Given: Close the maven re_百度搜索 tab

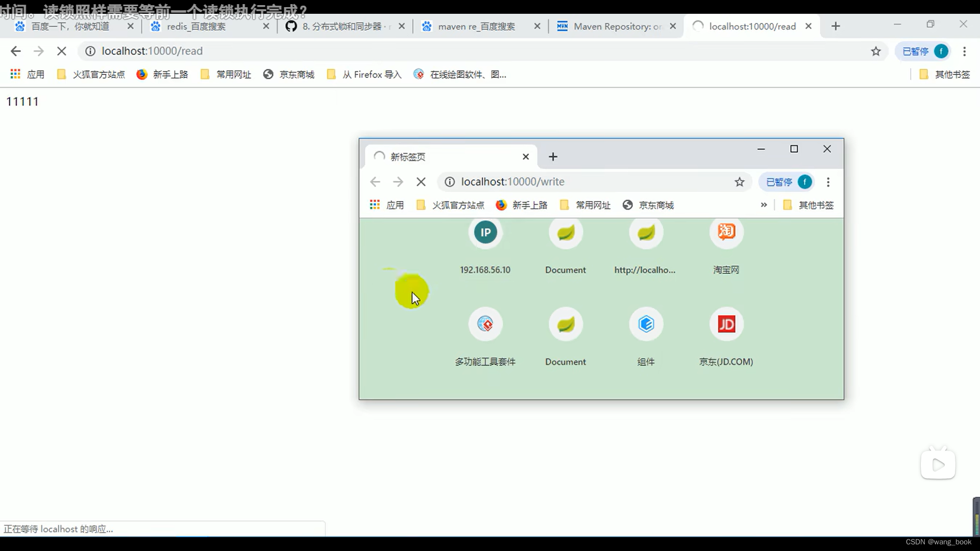Looking at the screenshot, I should pos(537,26).
